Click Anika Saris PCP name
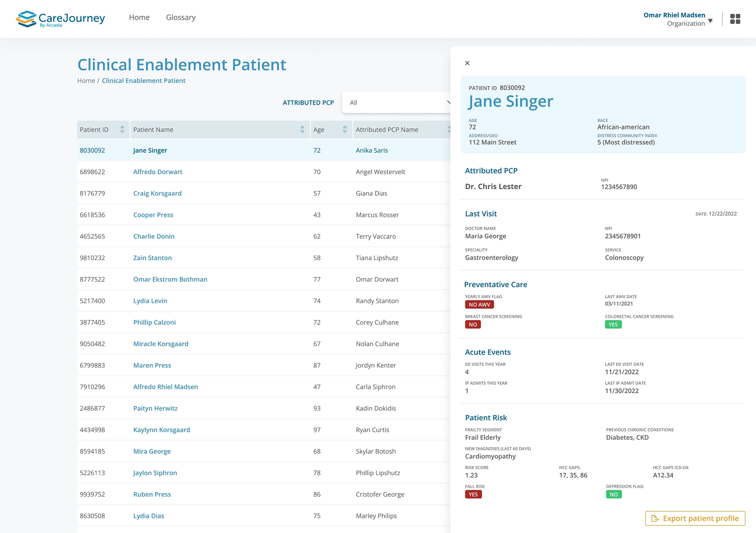 tap(372, 150)
